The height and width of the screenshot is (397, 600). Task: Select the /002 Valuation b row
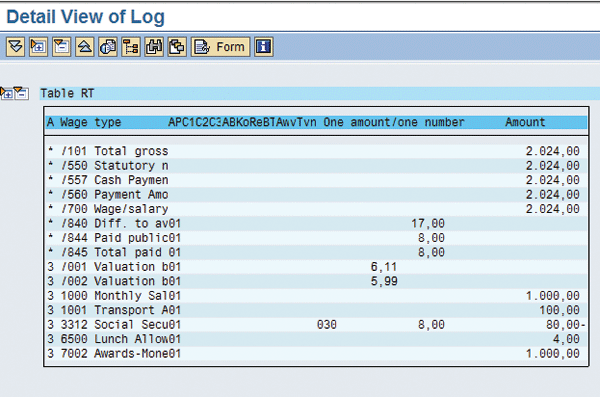pos(316,281)
